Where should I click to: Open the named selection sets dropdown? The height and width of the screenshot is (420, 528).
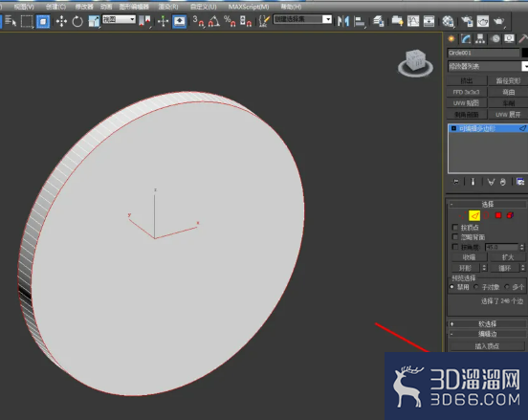point(302,19)
